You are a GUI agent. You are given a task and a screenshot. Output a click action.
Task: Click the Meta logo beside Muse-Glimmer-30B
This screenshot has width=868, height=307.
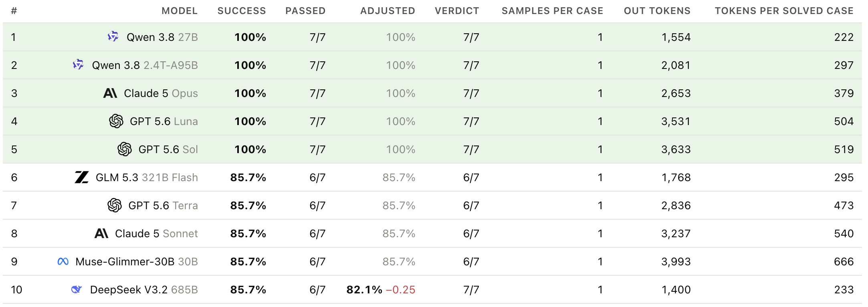coord(63,261)
